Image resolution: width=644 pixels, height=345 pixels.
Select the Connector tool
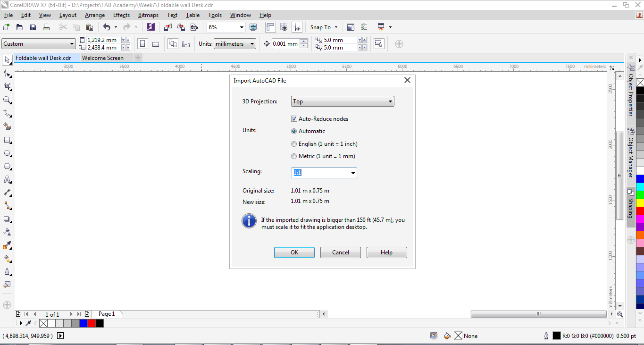pos(7,206)
